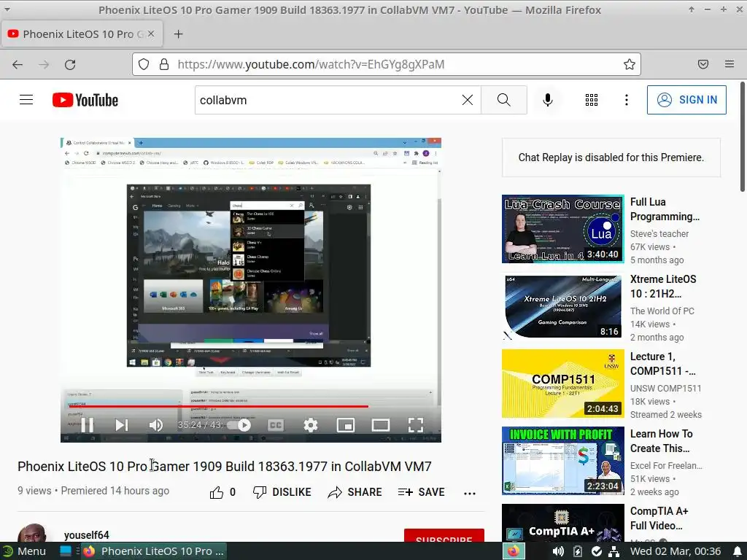Mute the video player volume
The width and height of the screenshot is (747, 560).
[x=156, y=425]
